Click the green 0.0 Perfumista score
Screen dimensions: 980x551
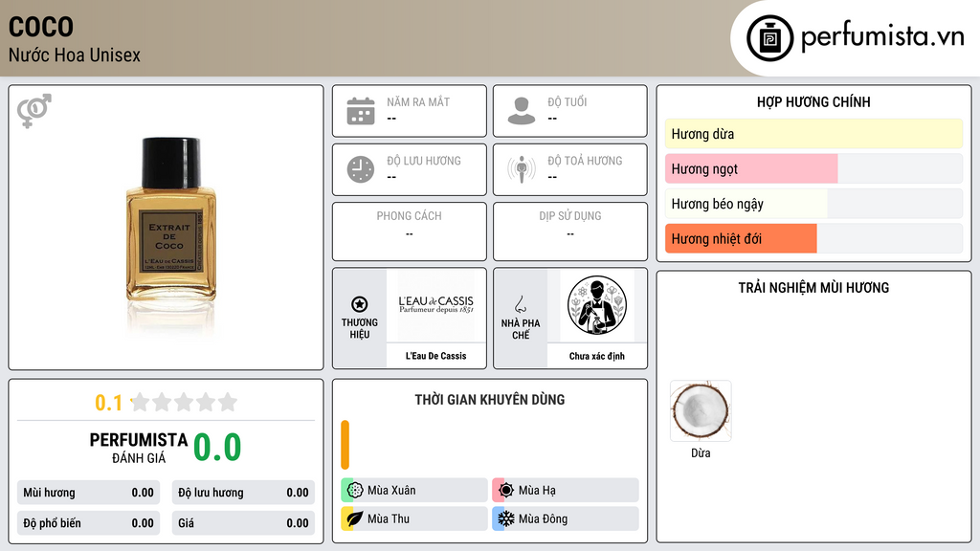click(x=217, y=447)
